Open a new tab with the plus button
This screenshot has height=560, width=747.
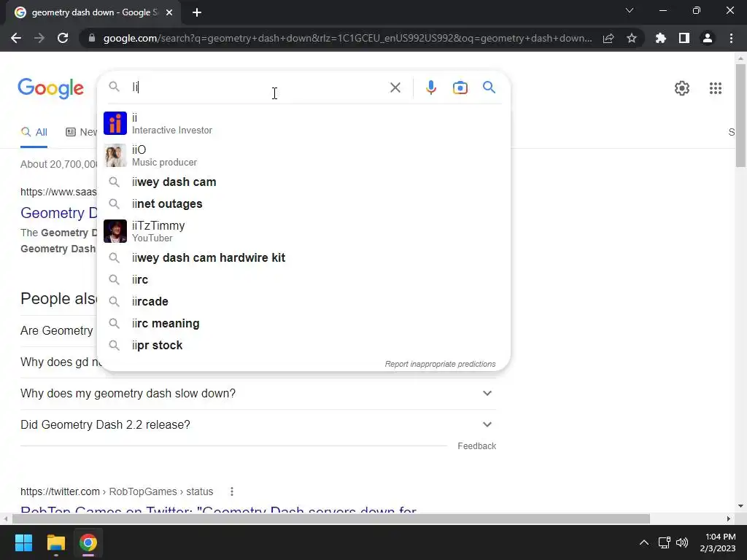[x=197, y=12]
